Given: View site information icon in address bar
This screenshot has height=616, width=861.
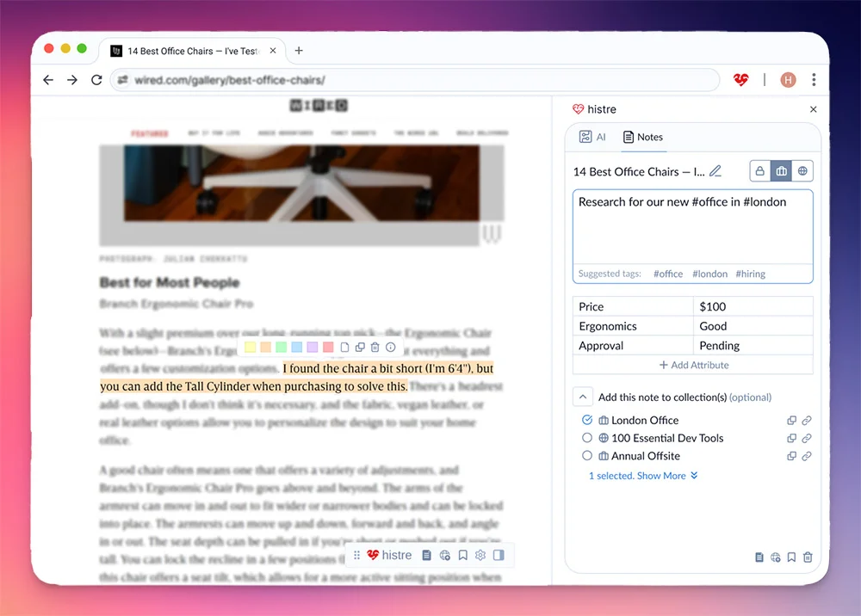Looking at the screenshot, I should point(122,80).
